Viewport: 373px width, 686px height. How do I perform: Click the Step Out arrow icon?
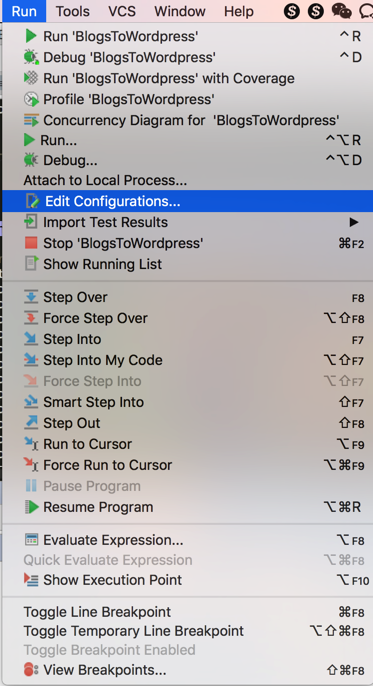pos(31,423)
